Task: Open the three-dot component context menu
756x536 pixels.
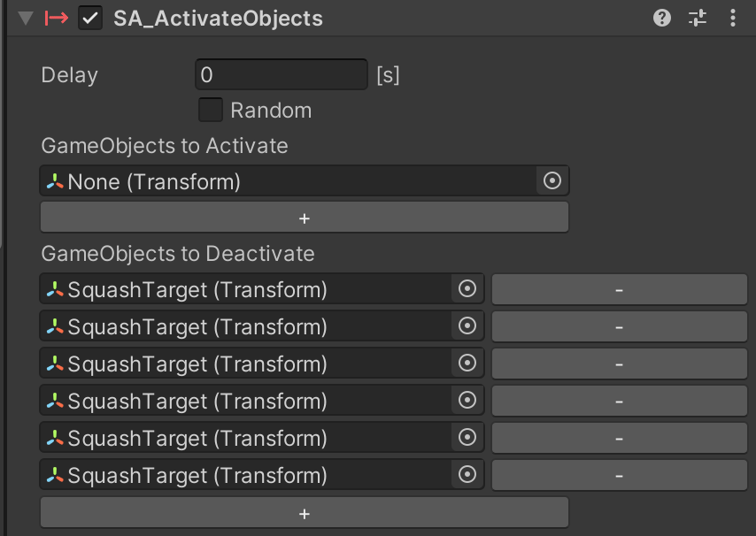Action: [732, 18]
